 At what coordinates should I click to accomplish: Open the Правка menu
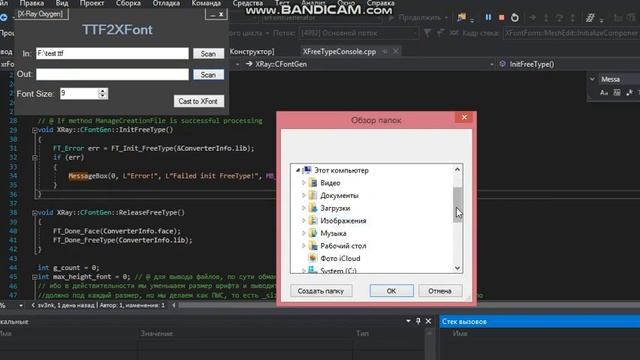point(31,3)
